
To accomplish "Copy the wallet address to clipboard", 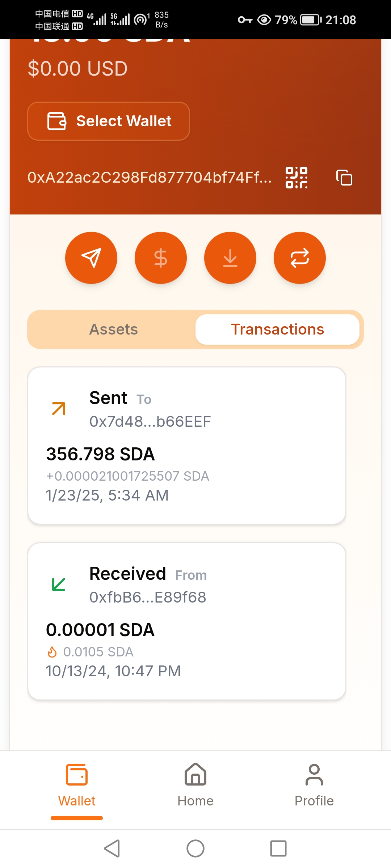I will coord(344,178).
